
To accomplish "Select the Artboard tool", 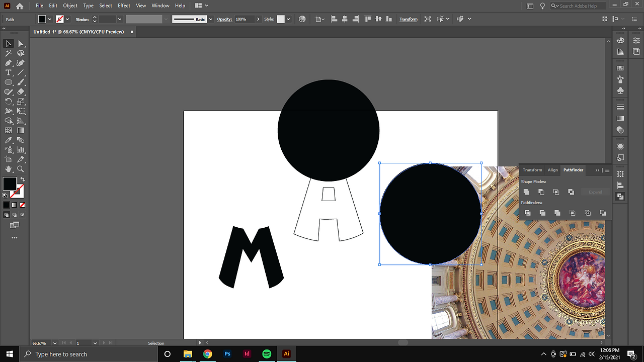I will (x=9, y=159).
